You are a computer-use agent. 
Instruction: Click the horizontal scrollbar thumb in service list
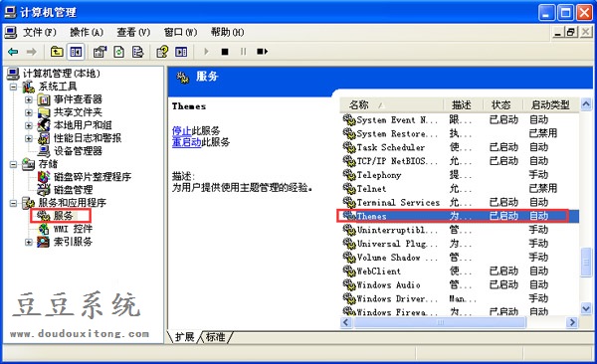point(440,322)
